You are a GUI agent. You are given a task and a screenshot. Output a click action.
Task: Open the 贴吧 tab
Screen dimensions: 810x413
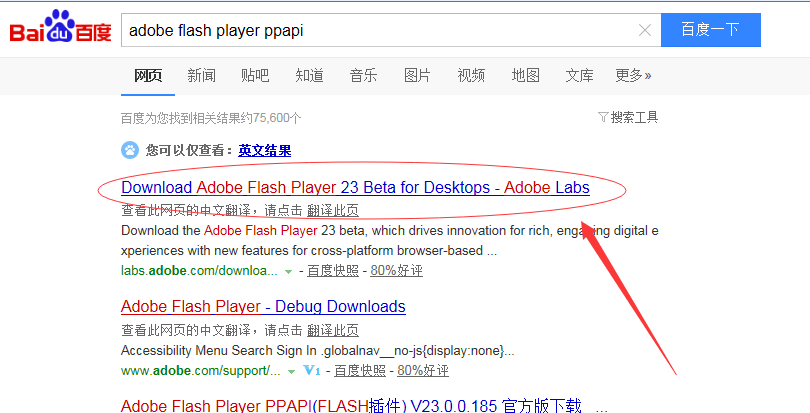(255, 75)
